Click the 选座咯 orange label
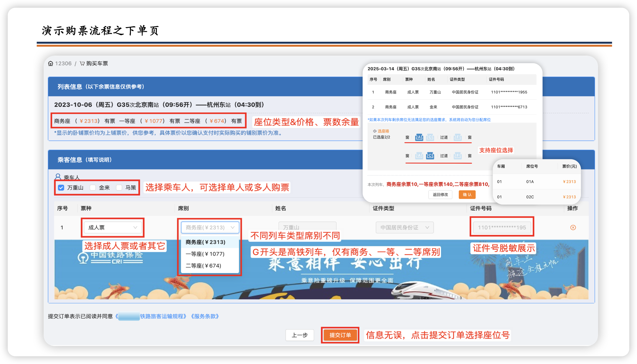 point(383,131)
